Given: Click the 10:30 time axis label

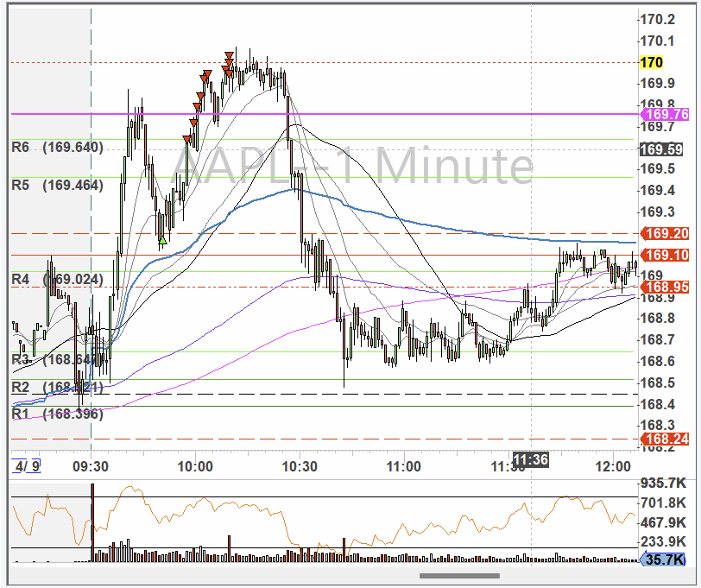Looking at the screenshot, I should tap(299, 467).
